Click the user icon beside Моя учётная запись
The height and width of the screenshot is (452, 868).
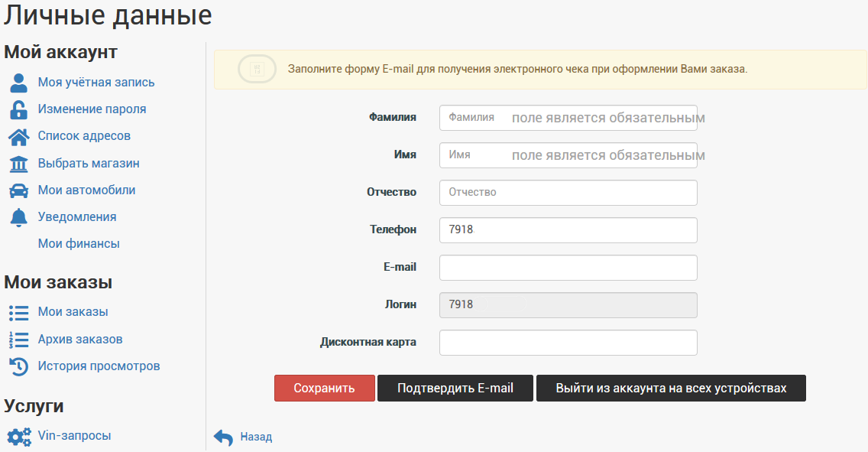click(18, 83)
